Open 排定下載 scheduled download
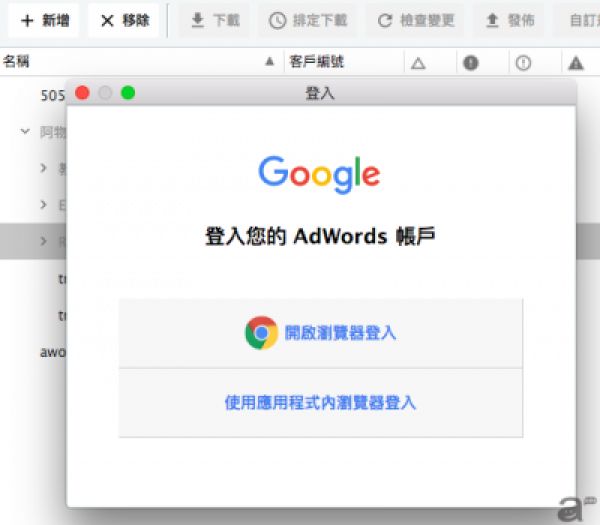 (x=308, y=20)
